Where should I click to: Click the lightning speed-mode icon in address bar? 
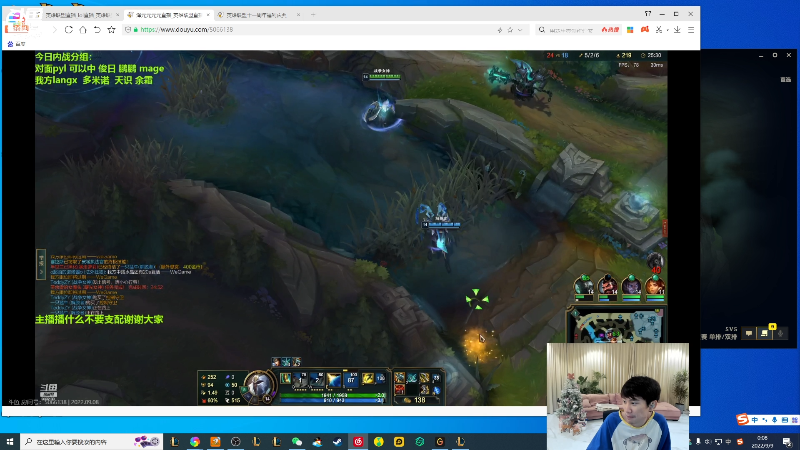point(499,30)
